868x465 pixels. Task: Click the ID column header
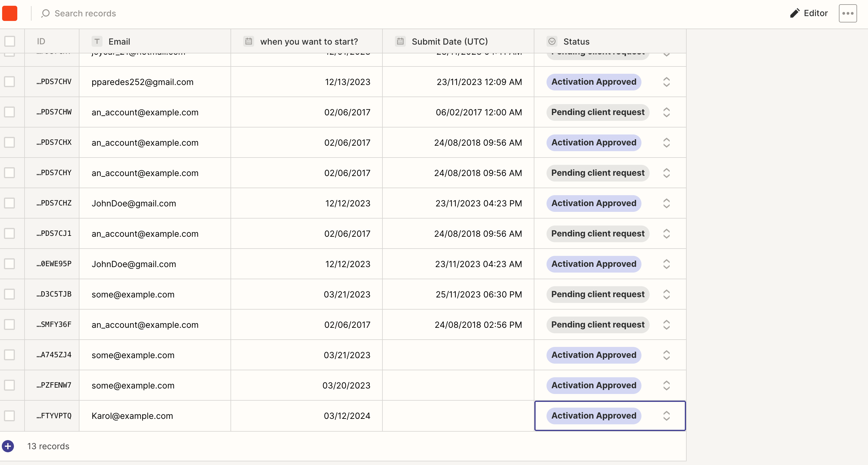(x=41, y=42)
